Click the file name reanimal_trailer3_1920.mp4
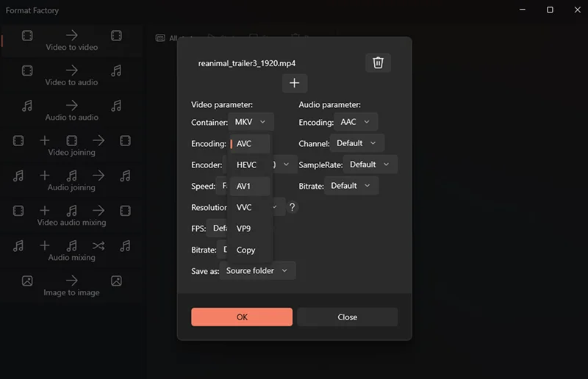The image size is (588, 379). point(247,63)
